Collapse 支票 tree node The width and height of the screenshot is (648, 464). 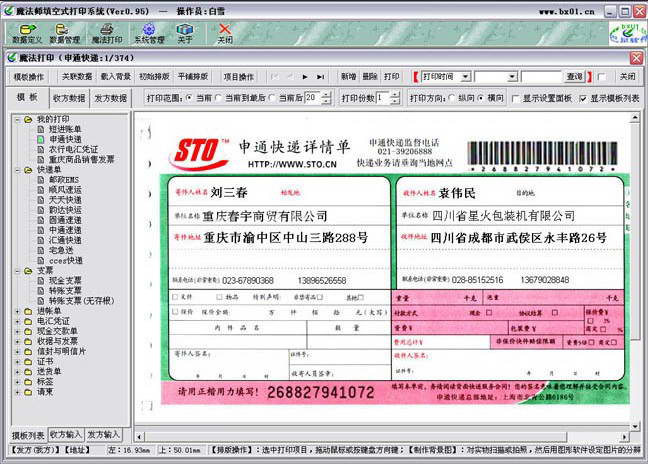click(x=17, y=271)
